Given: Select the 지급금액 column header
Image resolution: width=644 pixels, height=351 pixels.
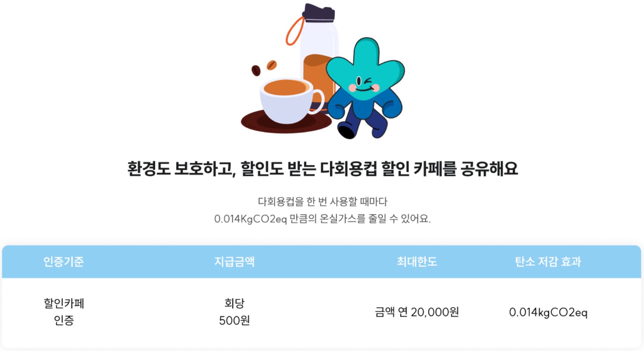Looking at the screenshot, I should [x=234, y=262].
